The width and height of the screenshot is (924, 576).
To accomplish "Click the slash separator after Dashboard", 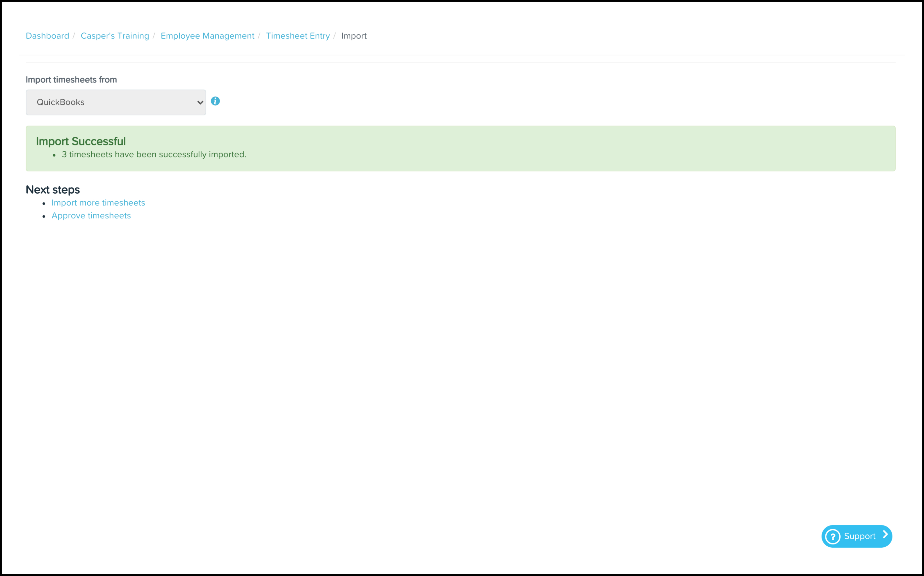I will click(x=74, y=36).
